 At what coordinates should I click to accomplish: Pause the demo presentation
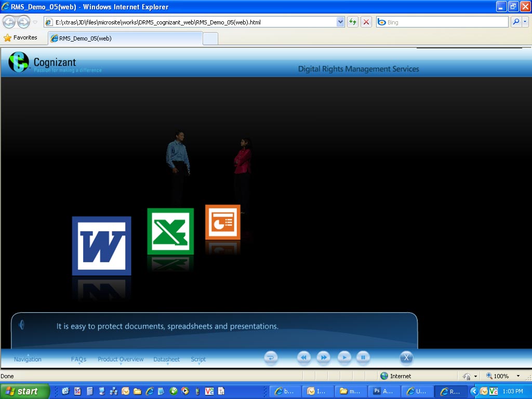(x=363, y=357)
